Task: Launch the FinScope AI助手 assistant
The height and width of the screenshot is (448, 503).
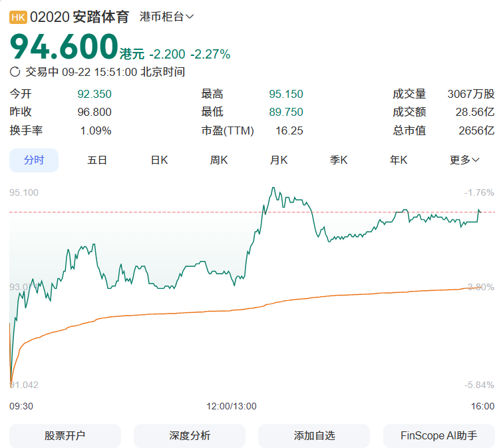Action: pyautogui.click(x=438, y=436)
